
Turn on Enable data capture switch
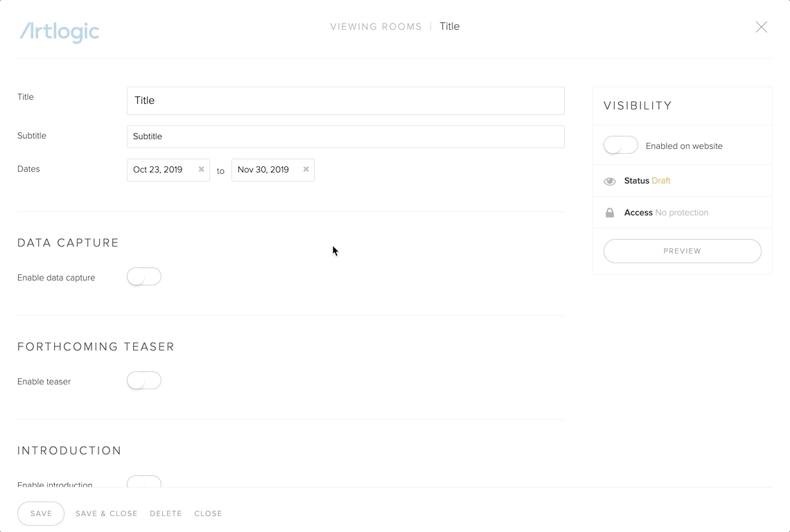coord(144,276)
